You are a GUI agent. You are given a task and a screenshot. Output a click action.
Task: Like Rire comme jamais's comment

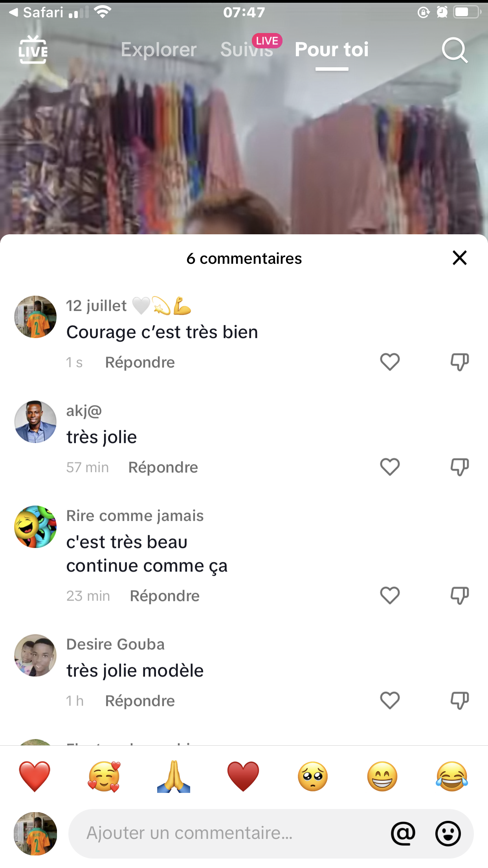(x=390, y=595)
